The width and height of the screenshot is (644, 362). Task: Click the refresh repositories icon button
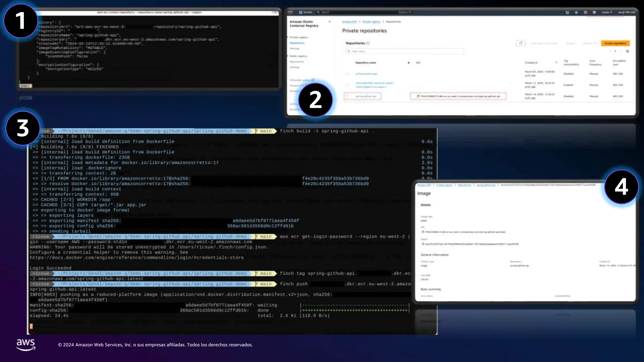[520, 43]
